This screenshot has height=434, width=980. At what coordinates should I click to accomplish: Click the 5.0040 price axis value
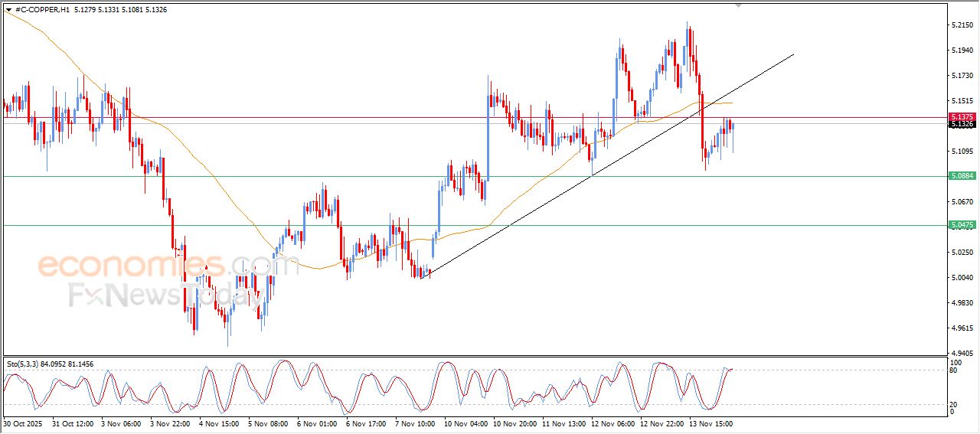coord(962,278)
